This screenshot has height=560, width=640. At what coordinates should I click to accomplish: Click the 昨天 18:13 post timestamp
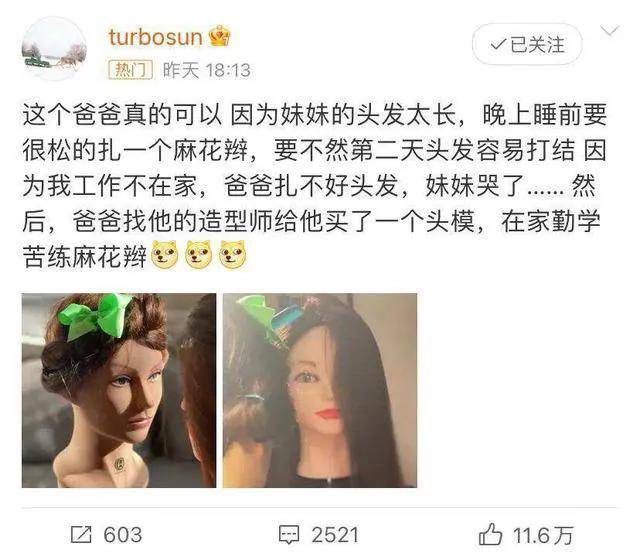coord(207,70)
